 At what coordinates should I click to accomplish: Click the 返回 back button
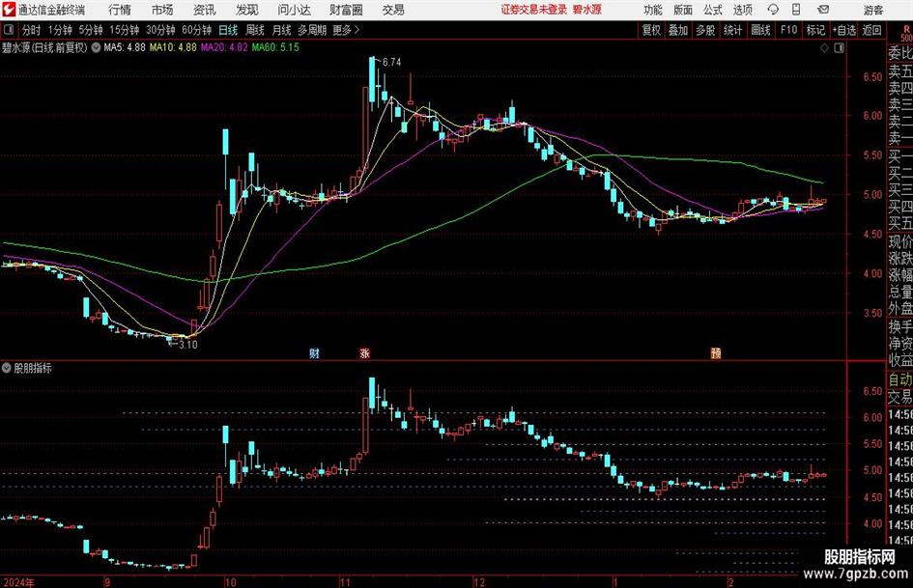click(871, 30)
